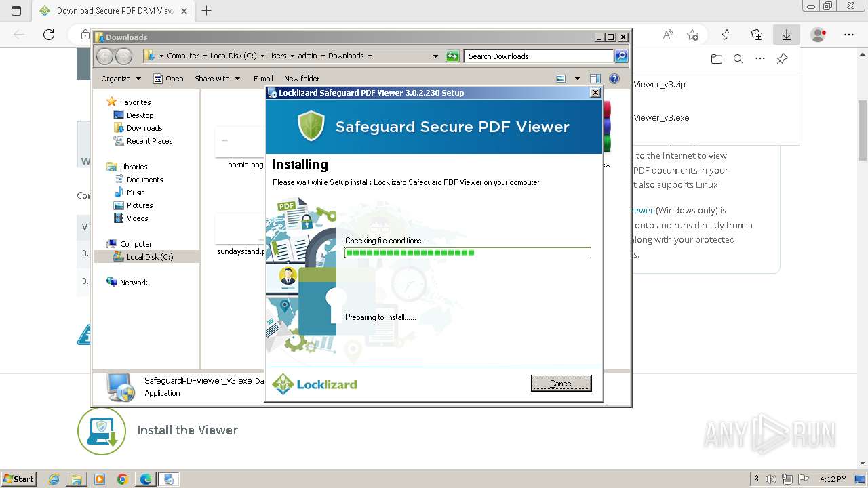
Task: Open the Pictures library
Action: 140,205
